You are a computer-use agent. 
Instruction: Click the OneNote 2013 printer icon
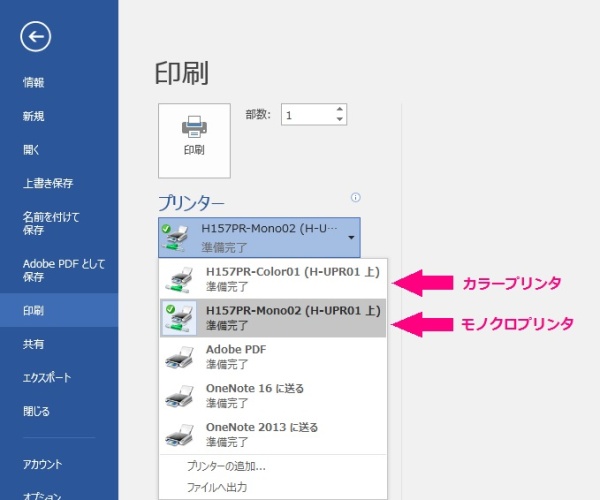point(179,435)
